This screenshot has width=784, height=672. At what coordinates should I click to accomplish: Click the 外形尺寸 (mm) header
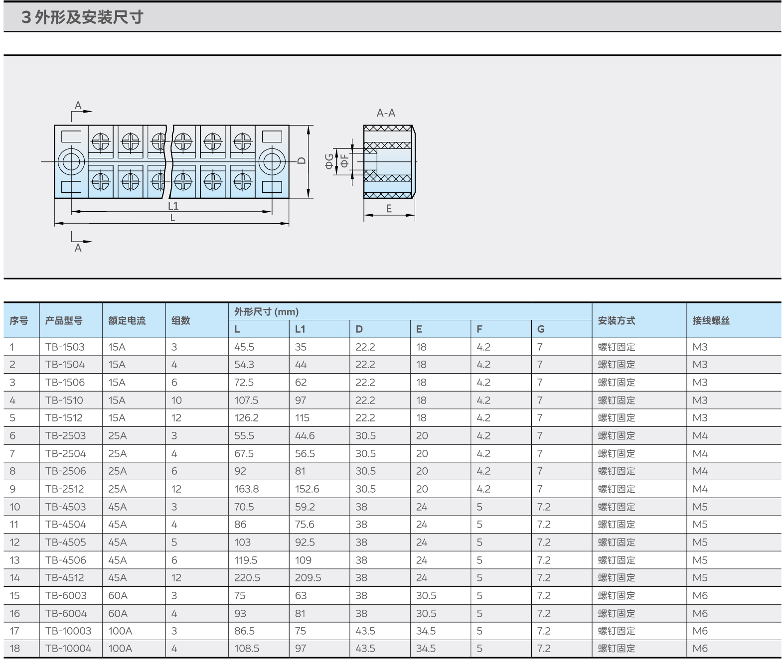tap(267, 312)
